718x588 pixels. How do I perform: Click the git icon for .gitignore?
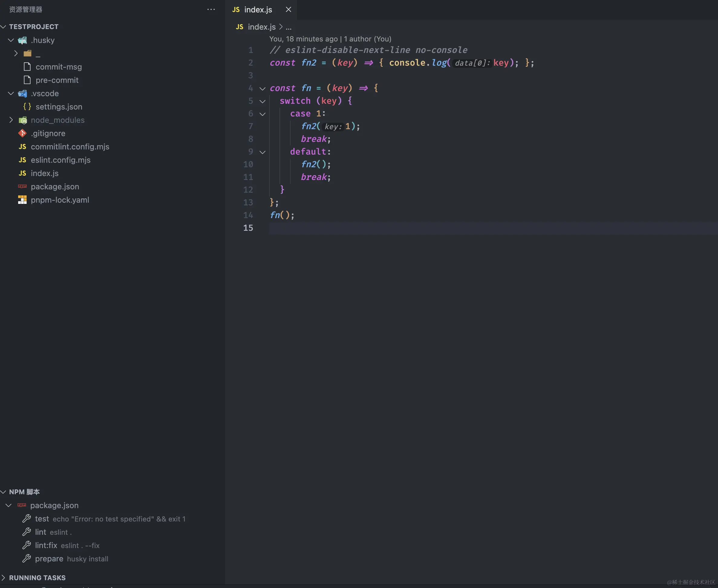[x=22, y=133]
